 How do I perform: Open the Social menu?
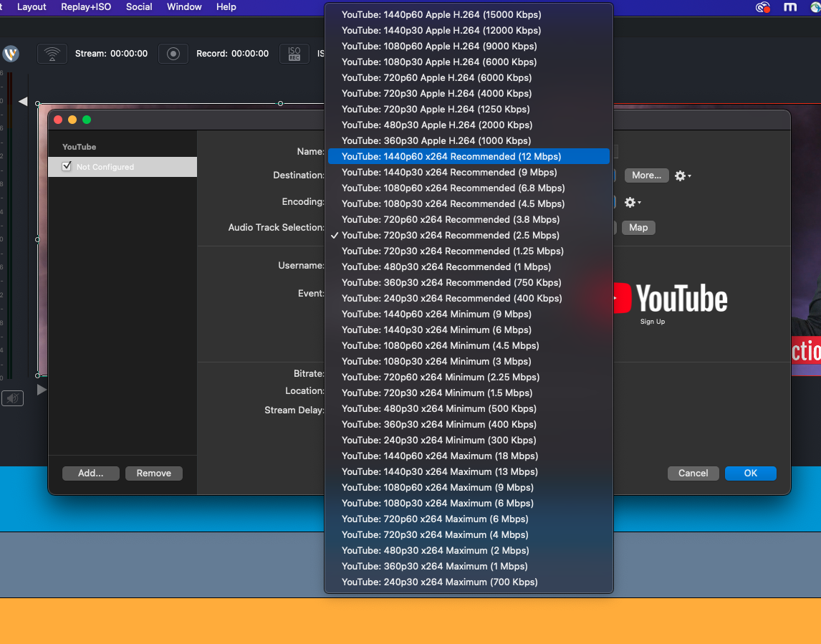139,7
